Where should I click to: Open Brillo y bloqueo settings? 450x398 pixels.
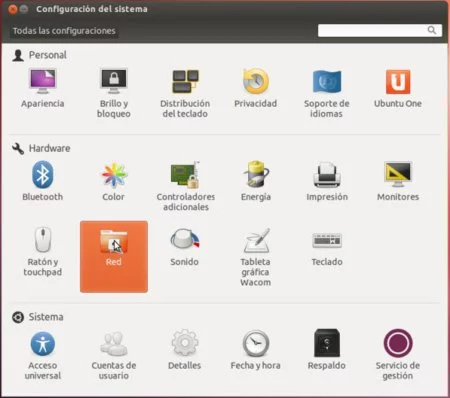pyautogui.click(x=114, y=93)
